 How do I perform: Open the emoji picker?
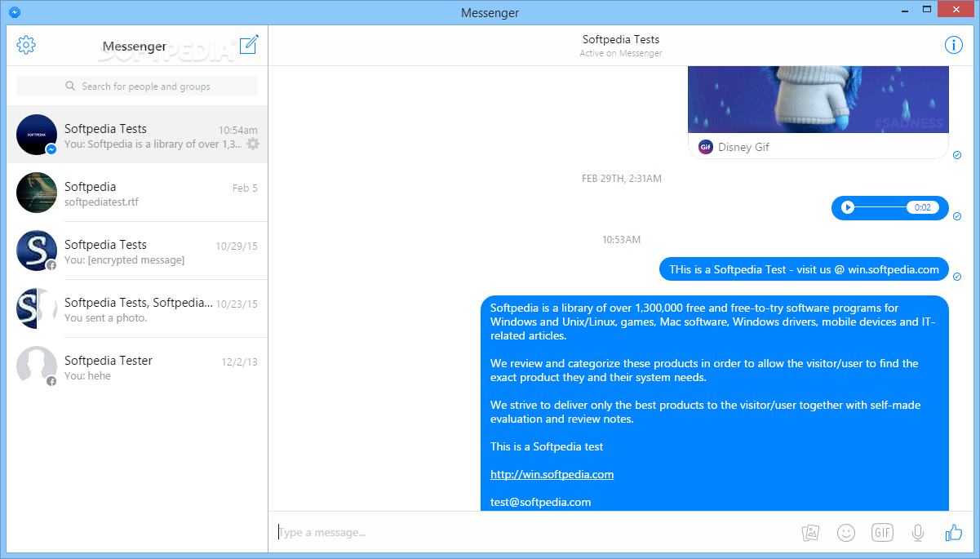coord(846,533)
